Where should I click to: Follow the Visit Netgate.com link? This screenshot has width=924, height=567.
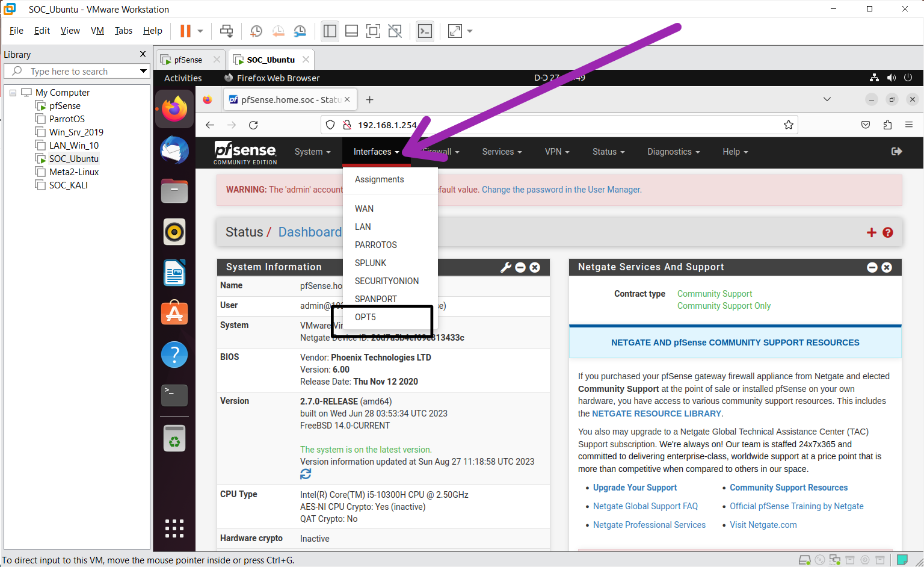point(763,525)
